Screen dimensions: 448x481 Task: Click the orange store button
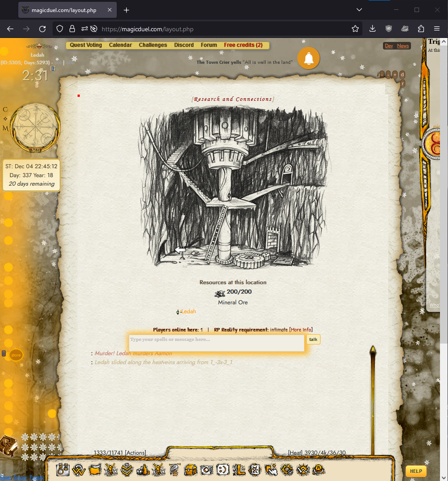(x=16, y=355)
